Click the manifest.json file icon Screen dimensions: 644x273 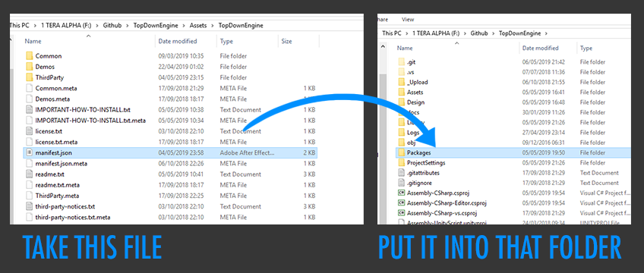(x=29, y=152)
